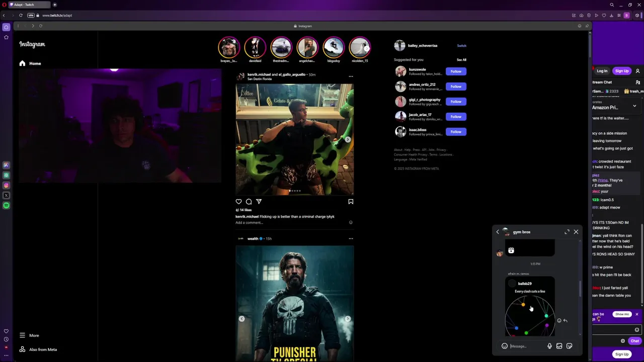The width and height of the screenshot is (644, 362).
Task: Open Twitch chat emote picker
Action: (637, 330)
